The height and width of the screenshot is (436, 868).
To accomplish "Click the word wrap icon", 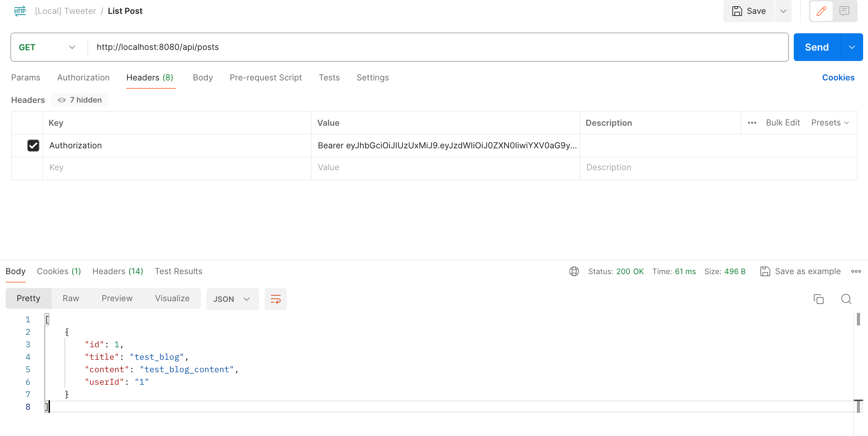I will coord(275,299).
